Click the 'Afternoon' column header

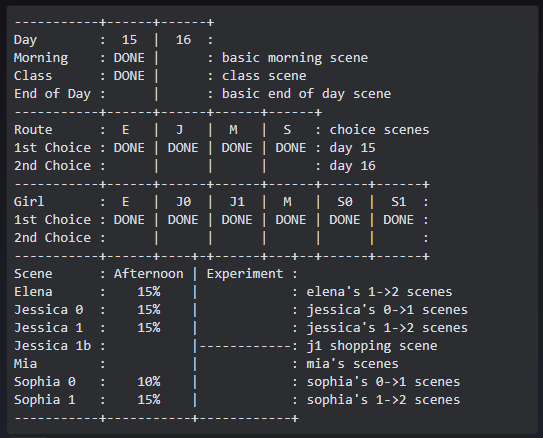pos(149,274)
